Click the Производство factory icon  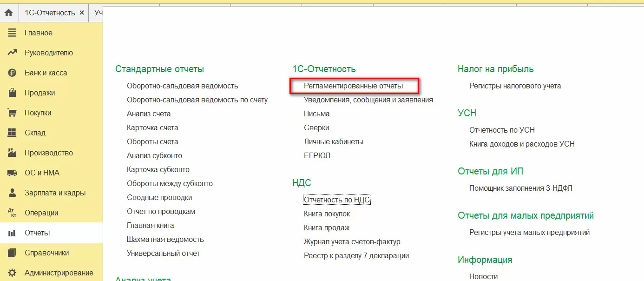[12, 153]
